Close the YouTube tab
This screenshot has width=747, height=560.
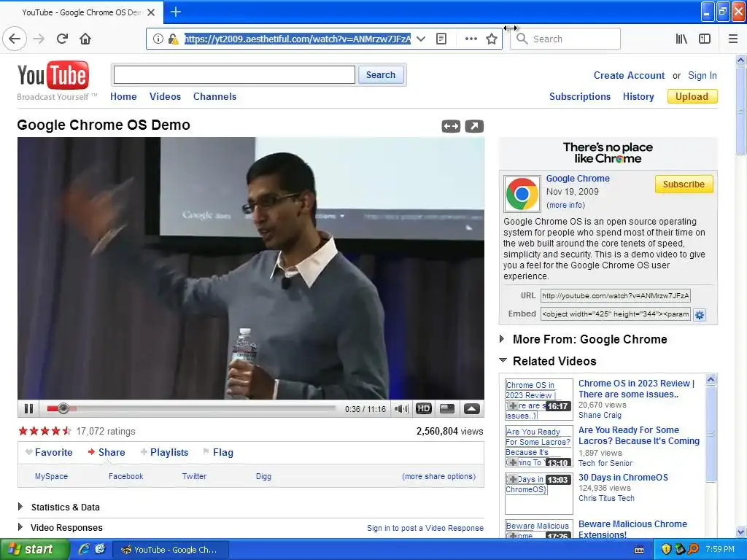click(x=151, y=12)
